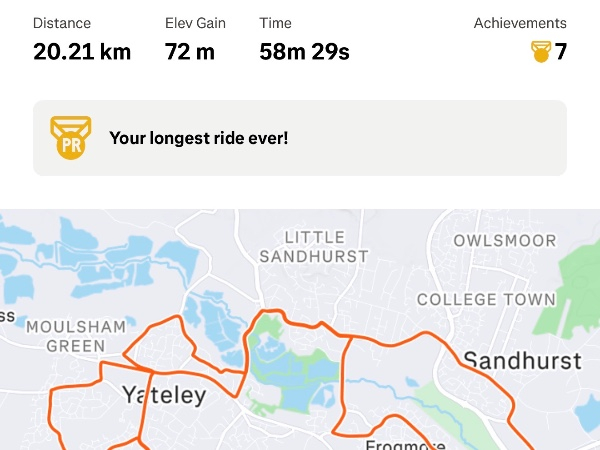Click the Owlsmoor label on the map
Image resolution: width=600 pixels, height=450 pixels.
coord(504,241)
